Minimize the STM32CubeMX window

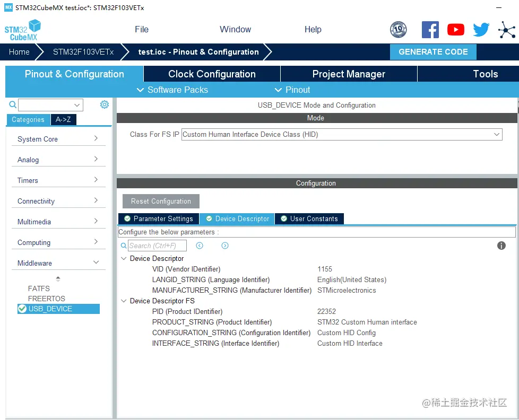click(499, 7)
